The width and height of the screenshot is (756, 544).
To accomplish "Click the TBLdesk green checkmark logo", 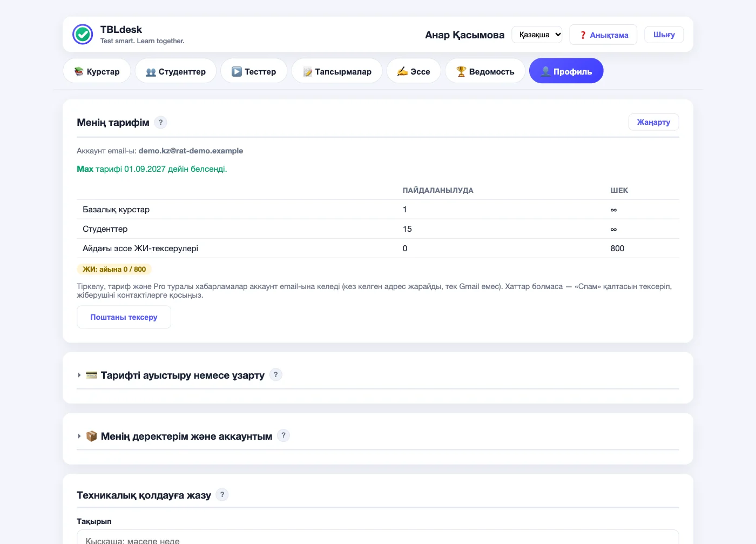I will [83, 35].
